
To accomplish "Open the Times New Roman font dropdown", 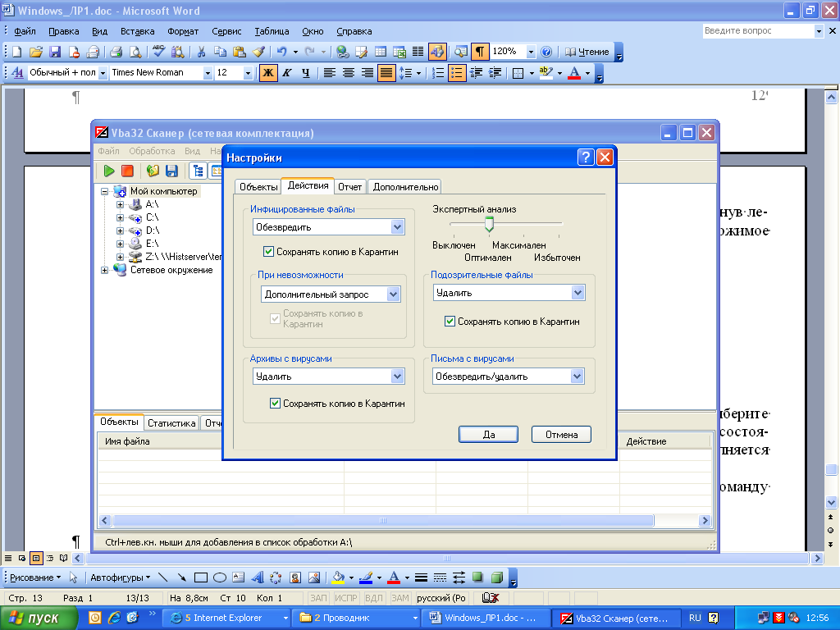I will [x=208, y=73].
